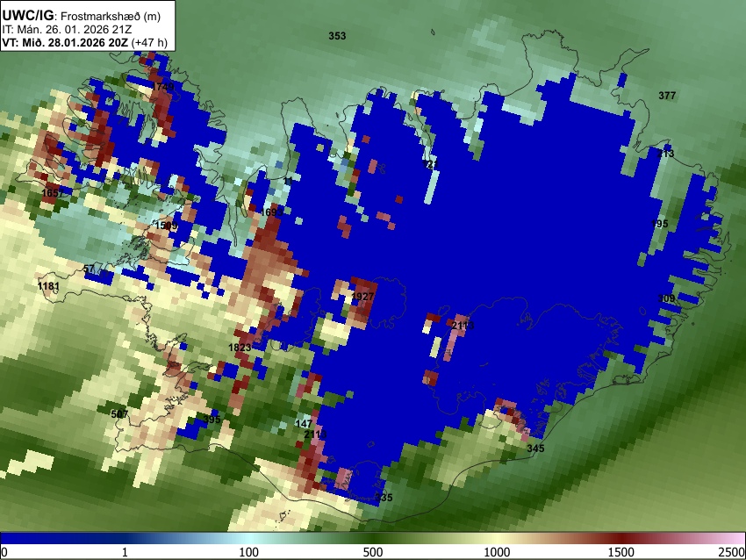The width and height of the screenshot is (746, 560).
Task: Click the 121 value label on map
Action: [x=430, y=164]
